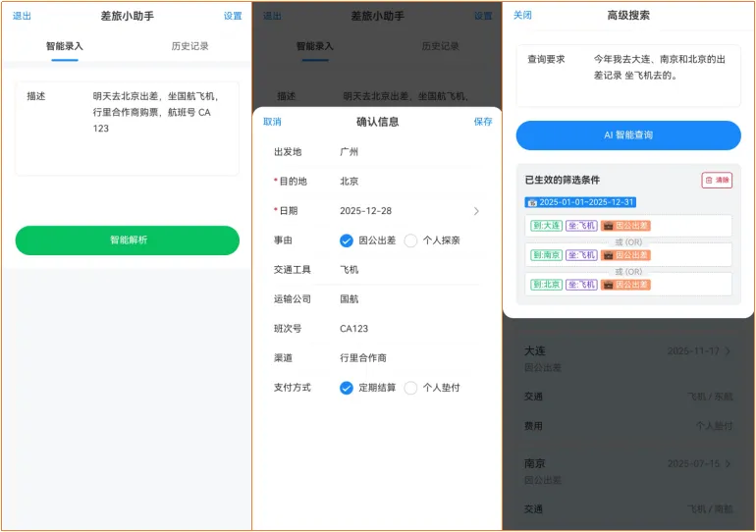Click the 因公出差 briefcase tag in 北京 row
756x532 pixels.
(625, 285)
